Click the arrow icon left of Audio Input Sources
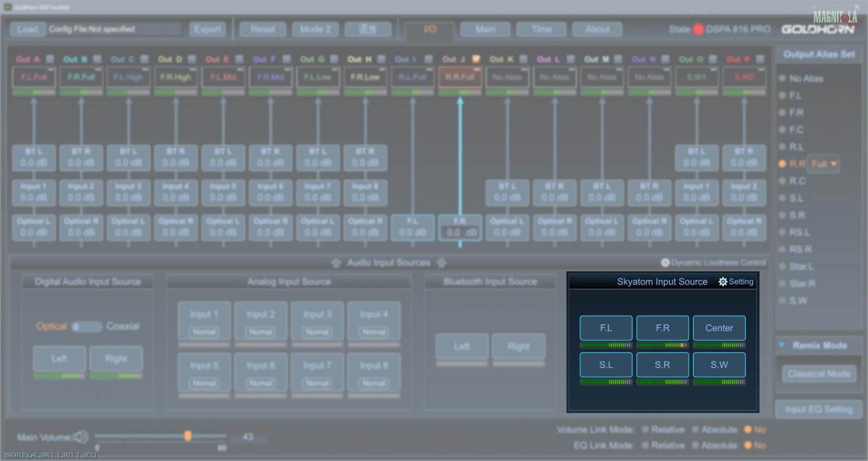The width and height of the screenshot is (868, 461). coord(336,263)
